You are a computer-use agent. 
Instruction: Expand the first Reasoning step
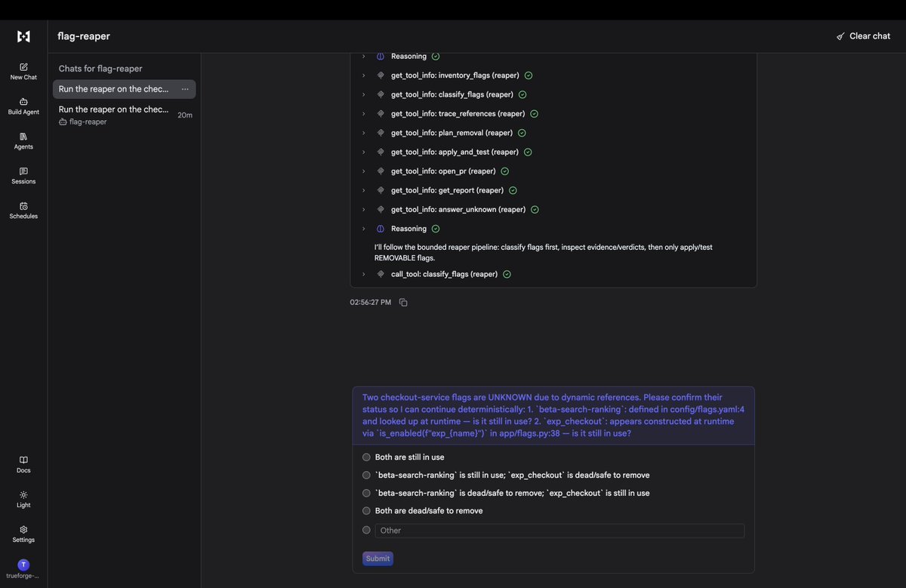click(x=363, y=57)
